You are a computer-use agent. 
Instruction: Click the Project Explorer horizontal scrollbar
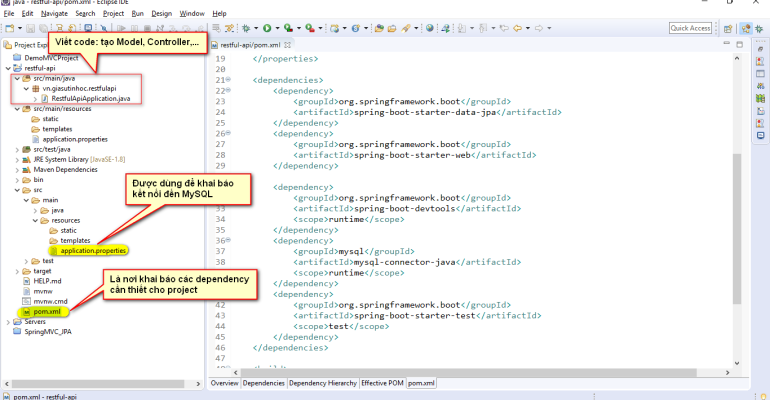pyautogui.click(x=98, y=384)
